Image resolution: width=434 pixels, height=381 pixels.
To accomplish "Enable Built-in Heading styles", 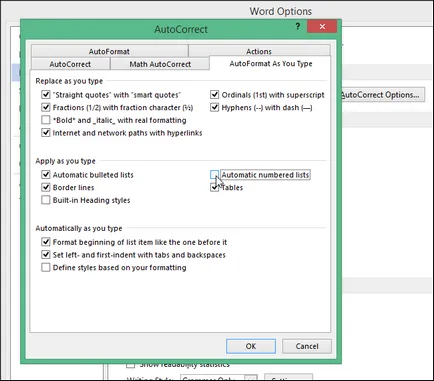I will 46,200.
